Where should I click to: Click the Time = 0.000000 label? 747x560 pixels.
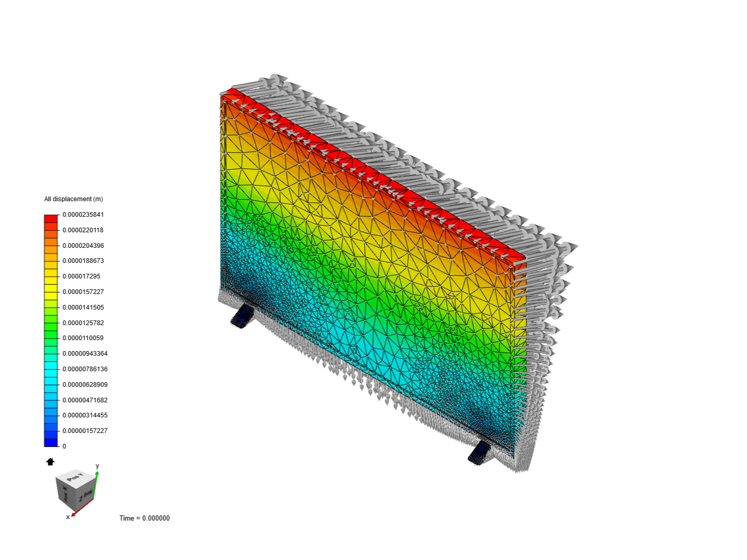click(x=144, y=518)
